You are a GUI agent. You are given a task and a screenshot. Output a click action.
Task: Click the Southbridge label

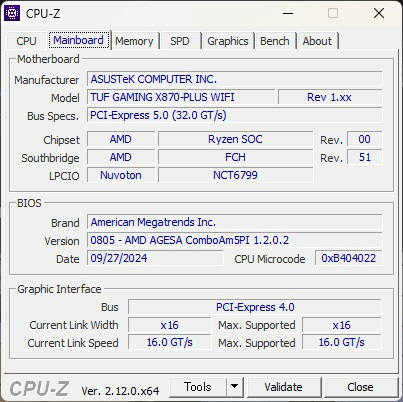(50, 158)
